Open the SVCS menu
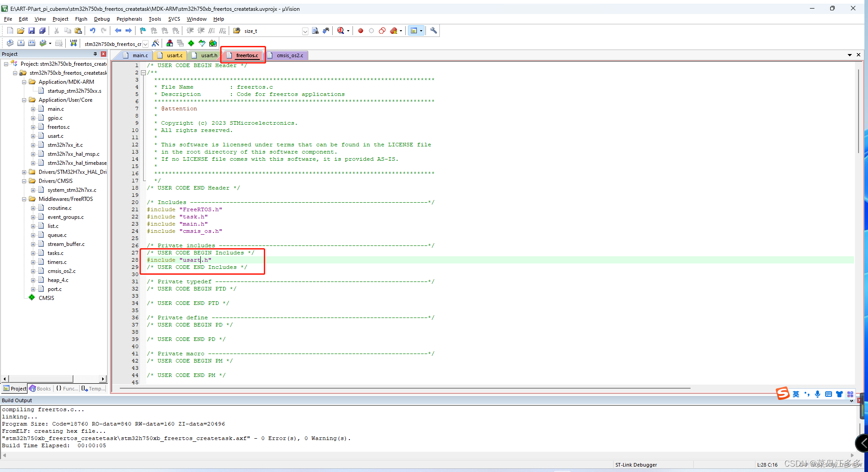The width and height of the screenshot is (868, 472). pos(174,19)
